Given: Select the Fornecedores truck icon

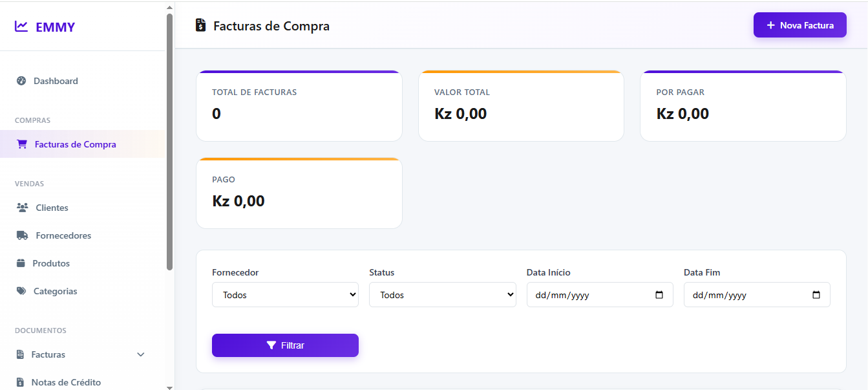Looking at the screenshot, I should tap(22, 235).
